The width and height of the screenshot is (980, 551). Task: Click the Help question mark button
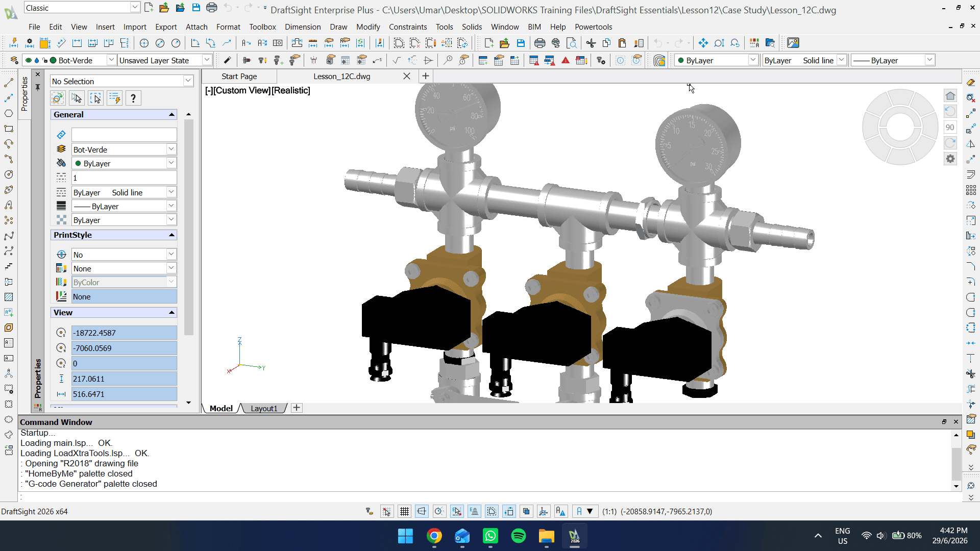click(x=133, y=98)
